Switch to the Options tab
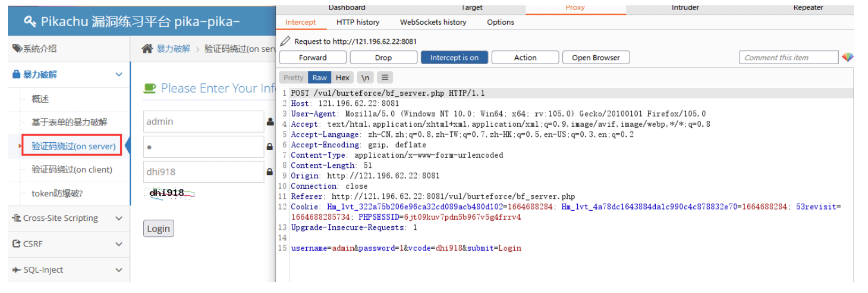The image size is (868, 293). click(x=500, y=22)
